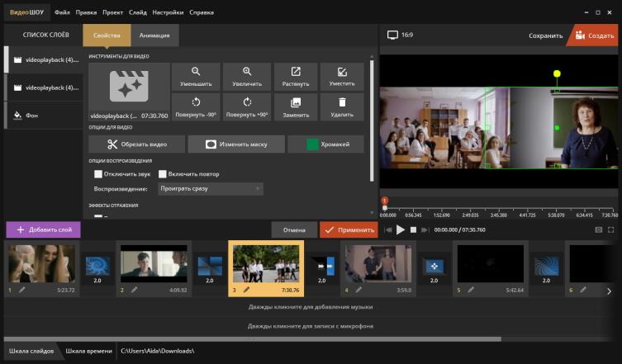This screenshot has height=364, width=622.
Task: Fit the video using Уместить
Action: (342, 77)
